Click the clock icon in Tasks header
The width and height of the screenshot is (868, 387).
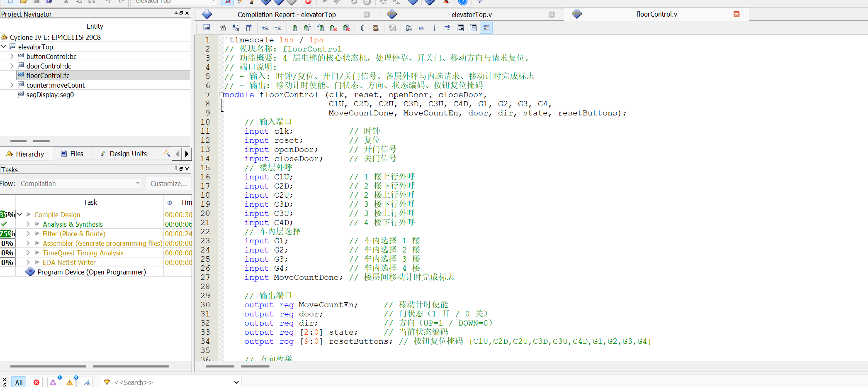(x=170, y=202)
